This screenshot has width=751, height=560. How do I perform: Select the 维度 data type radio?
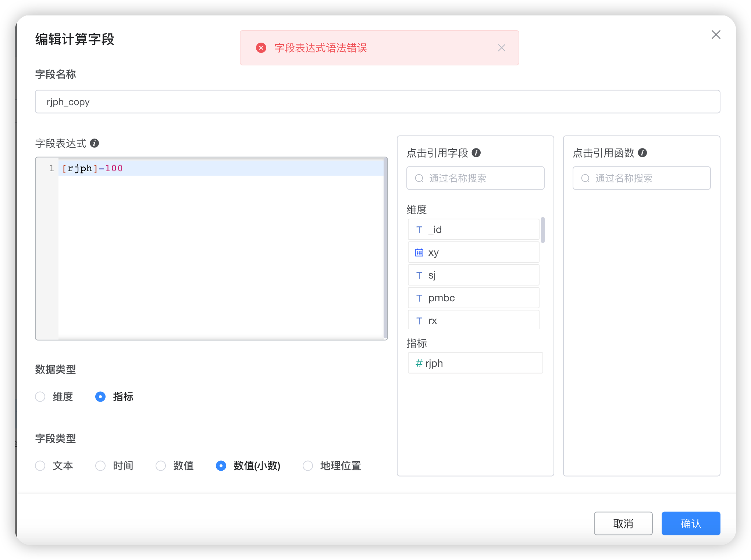pyautogui.click(x=40, y=396)
